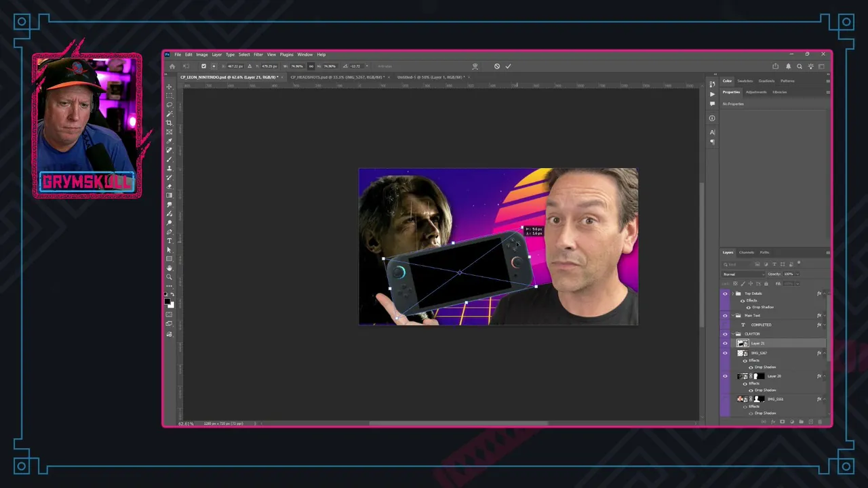Commit transform with the checkmark icon
The image size is (868, 488).
[x=508, y=66]
